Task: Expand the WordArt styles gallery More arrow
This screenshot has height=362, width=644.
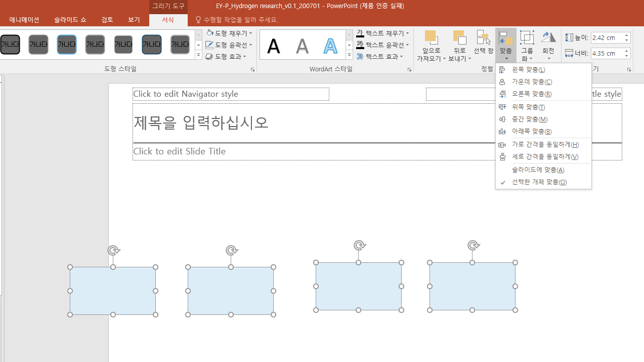Action: click(x=350, y=55)
